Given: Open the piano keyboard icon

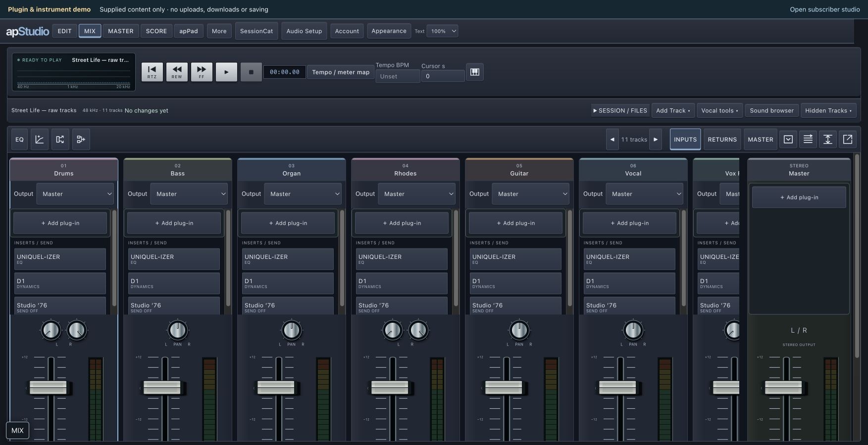Looking at the screenshot, I should click(x=475, y=72).
